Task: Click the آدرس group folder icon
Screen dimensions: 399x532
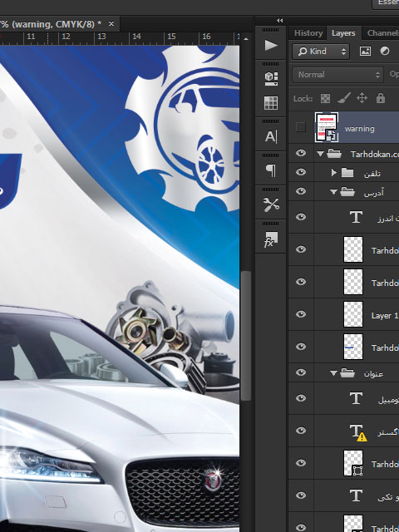Action: point(347,192)
